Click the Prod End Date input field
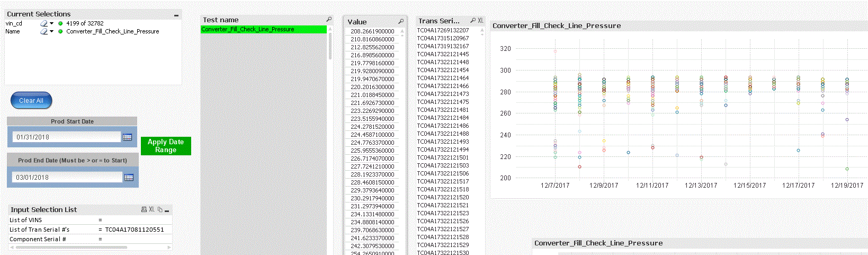This screenshot has width=868, height=255. [67, 177]
